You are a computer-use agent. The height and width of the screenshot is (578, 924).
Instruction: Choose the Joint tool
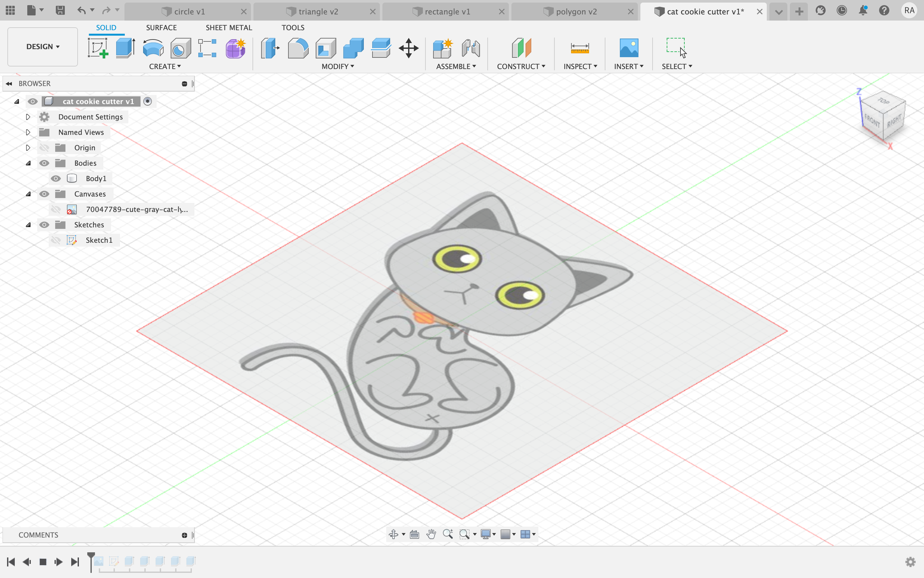471,48
